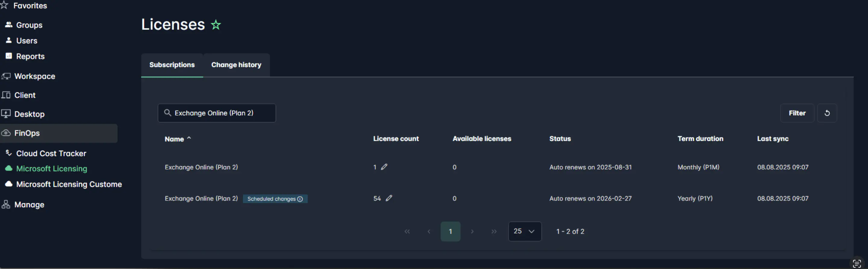Edit license count for monthly subscription
This screenshot has width=868, height=269.
[384, 167]
